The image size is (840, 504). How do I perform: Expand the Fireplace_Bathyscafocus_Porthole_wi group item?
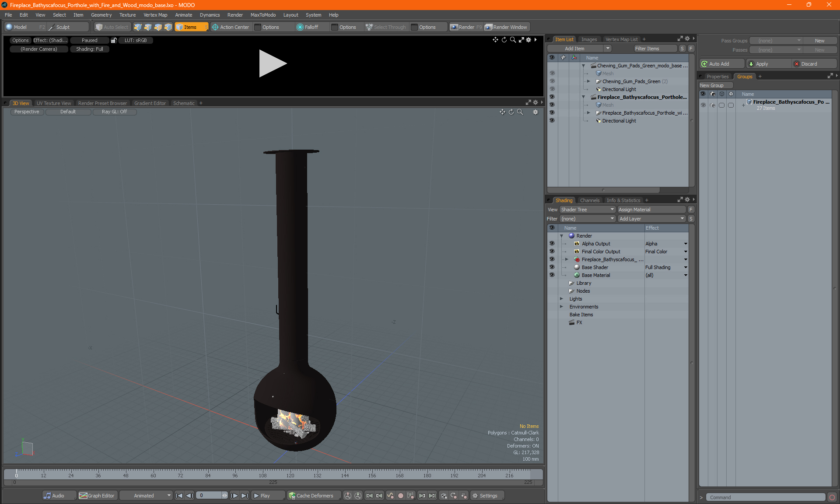point(588,113)
